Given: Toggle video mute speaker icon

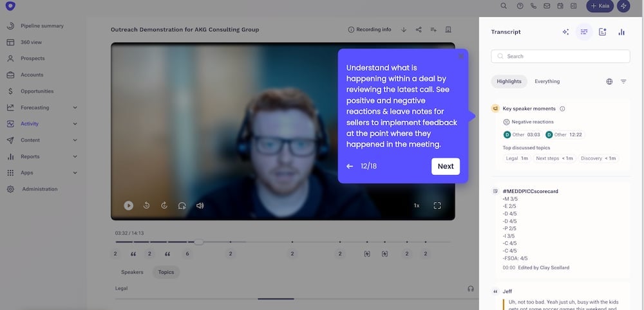Looking at the screenshot, I should tap(200, 205).
